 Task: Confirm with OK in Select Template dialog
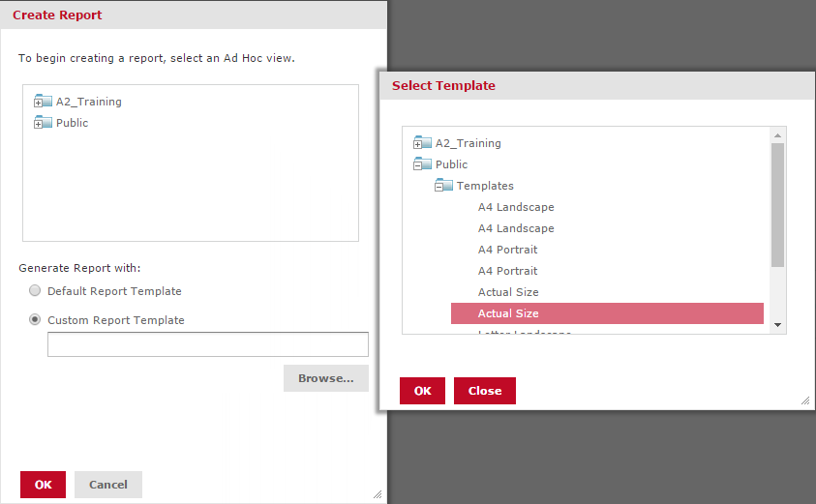422,391
